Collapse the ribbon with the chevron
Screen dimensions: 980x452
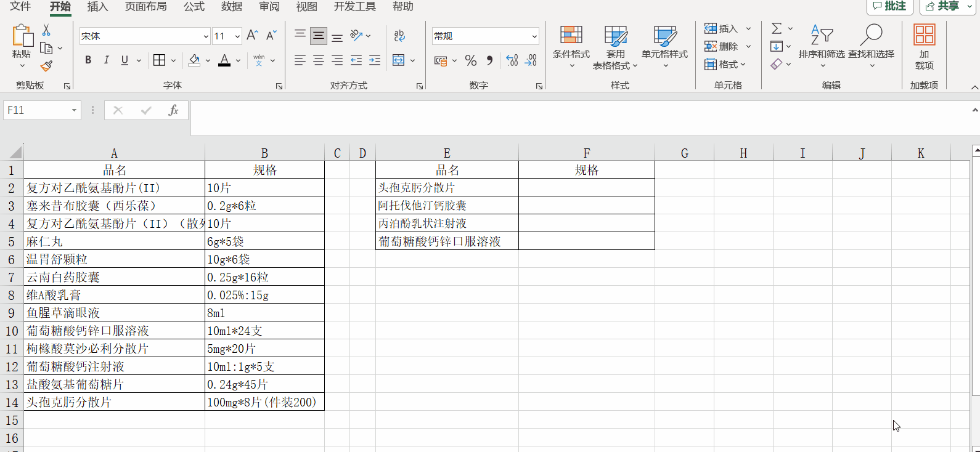click(x=974, y=87)
